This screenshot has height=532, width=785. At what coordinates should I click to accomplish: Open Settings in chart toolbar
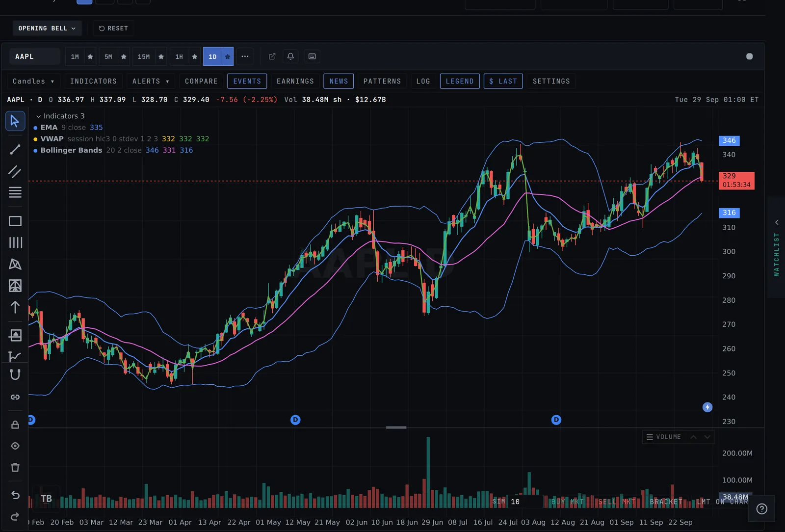(551, 81)
